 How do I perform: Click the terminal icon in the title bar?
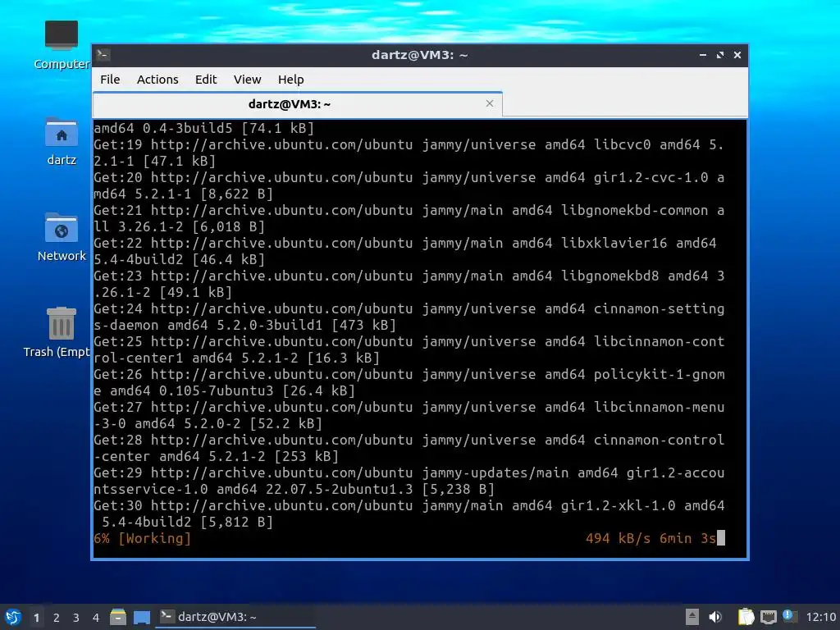103,55
